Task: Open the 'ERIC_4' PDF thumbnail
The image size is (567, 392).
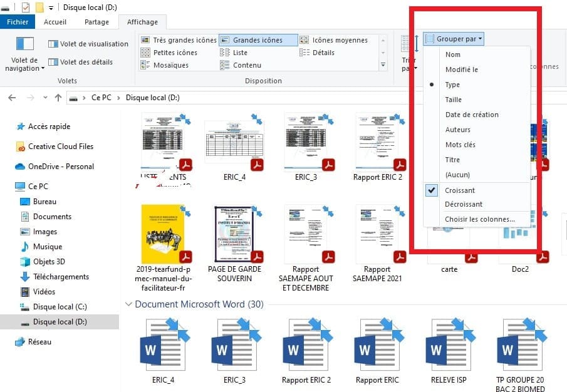Action: tap(234, 143)
